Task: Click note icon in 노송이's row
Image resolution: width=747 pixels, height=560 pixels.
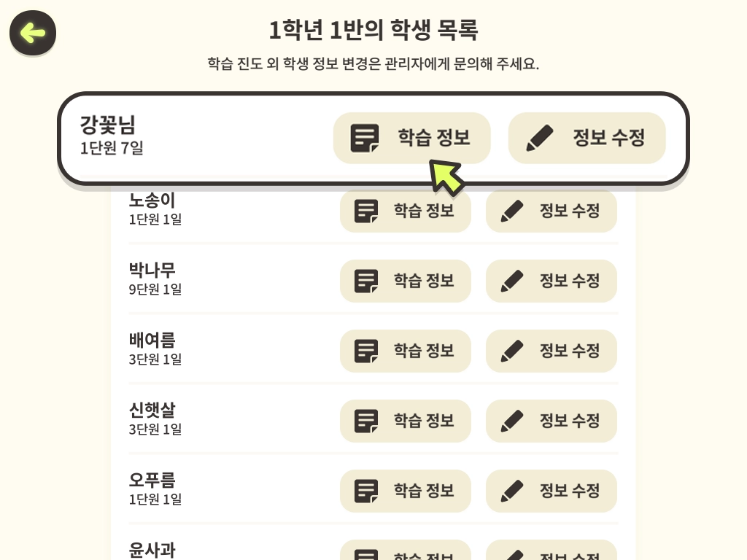Action: [366, 211]
